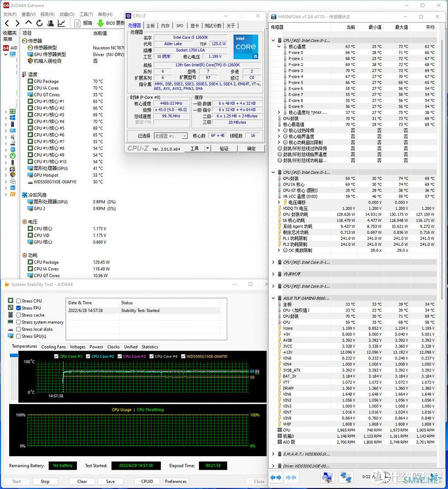The width and height of the screenshot is (448, 489).
Task: Collapse the first HWiNFO CPU [#0] group
Action: [273, 41]
